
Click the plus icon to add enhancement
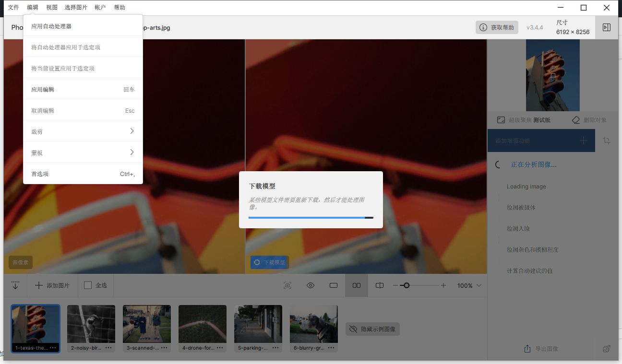pyautogui.click(x=583, y=141)
